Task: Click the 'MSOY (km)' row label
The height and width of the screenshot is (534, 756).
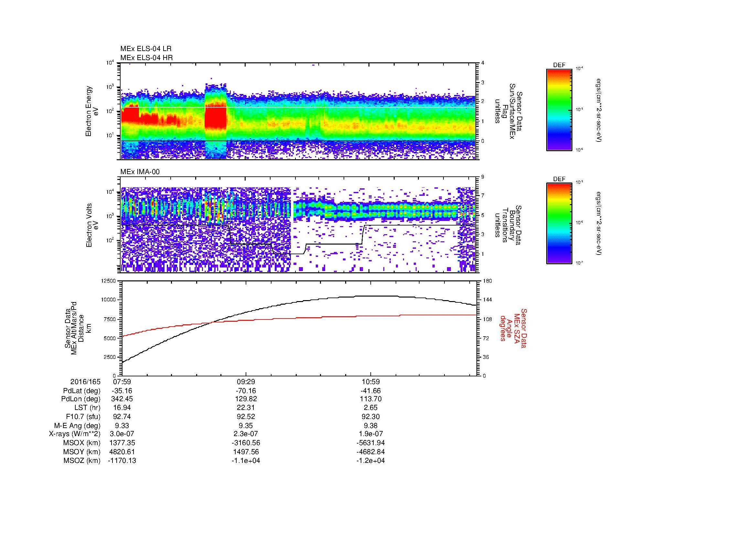Action: 82,452
